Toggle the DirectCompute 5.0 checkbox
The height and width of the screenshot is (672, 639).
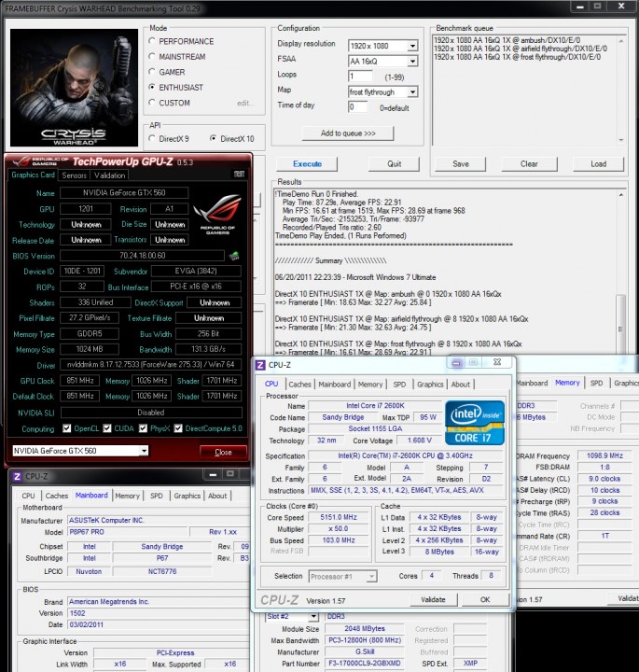178,428
